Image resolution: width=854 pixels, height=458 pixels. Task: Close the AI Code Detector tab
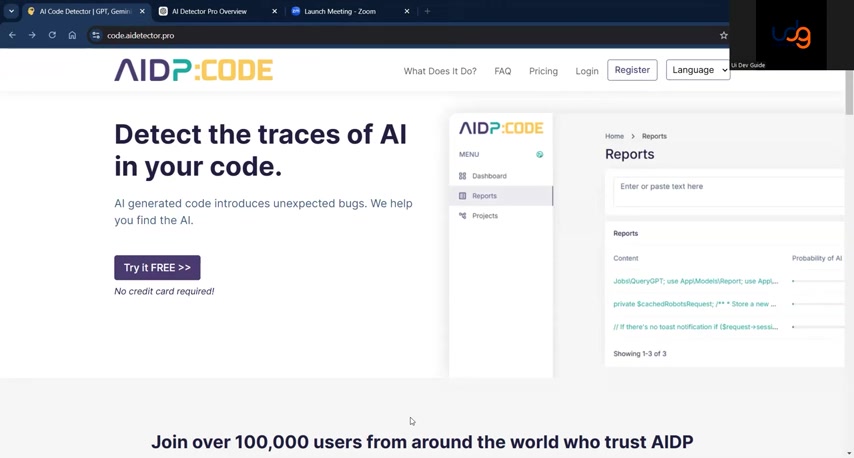click(x=142, y=11)
